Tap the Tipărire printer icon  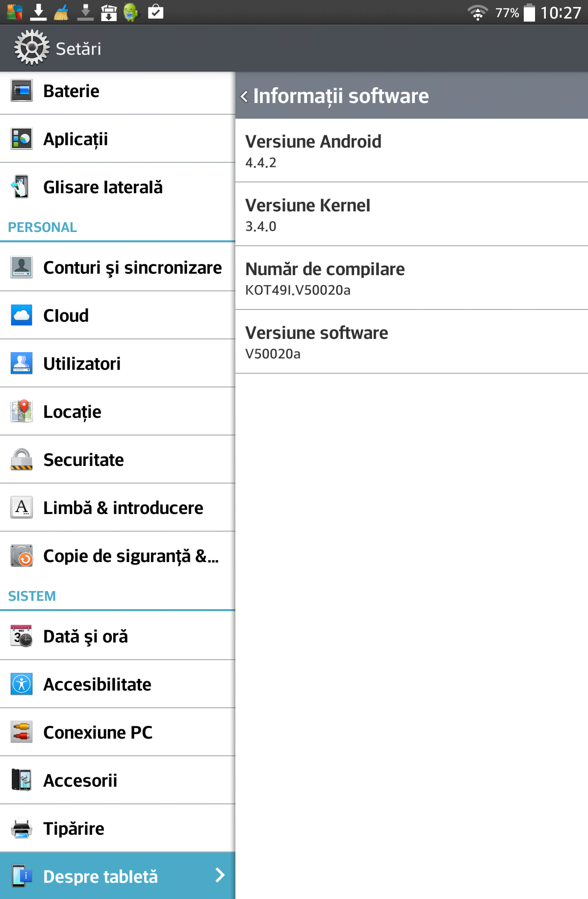coord(22,828)
